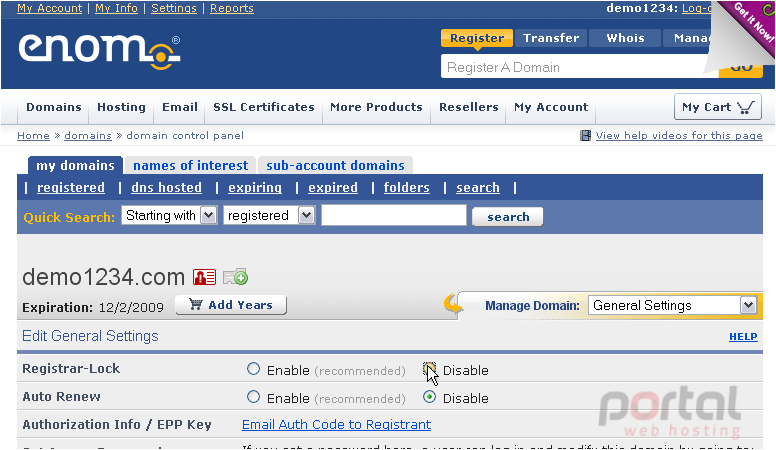This screenshot has width=776, height=450.
Task: Click the Home breadcrumb link
Action: coord(33,136)
